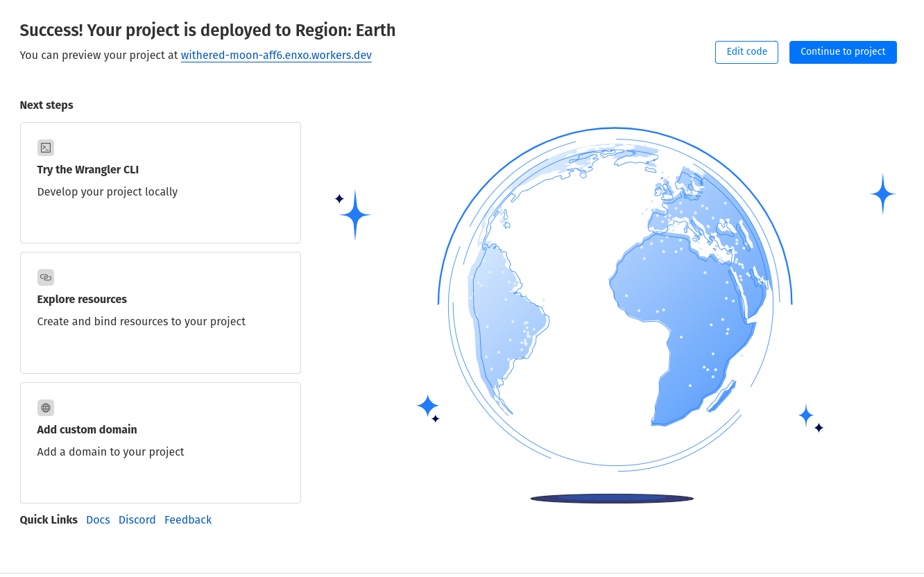Open the withered-moon-aff6.enxo.workers.dev preview link
The image size is (924, 577).
coord(276,55)
